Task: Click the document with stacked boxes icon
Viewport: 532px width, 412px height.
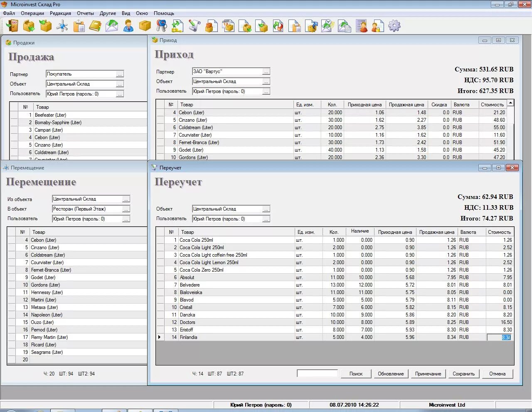Action: [x=212, y=26]
